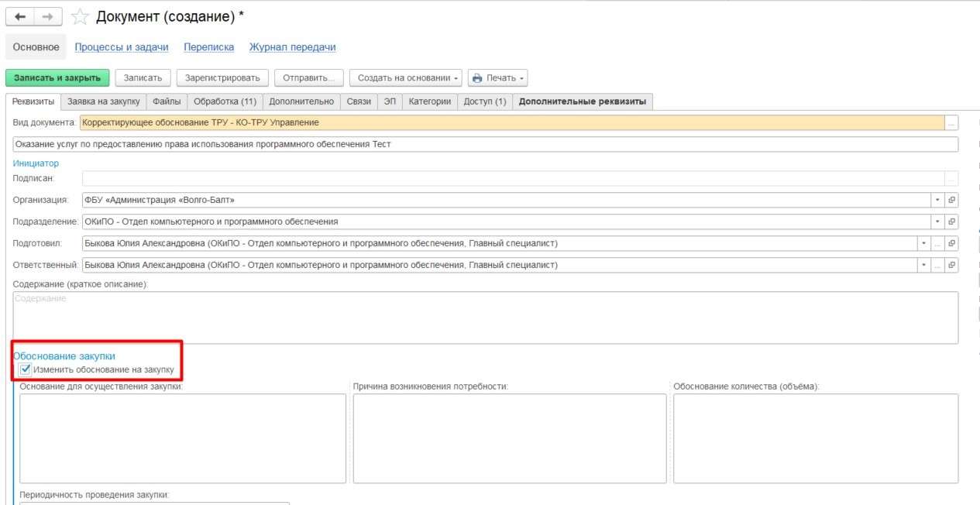Add document to favorites with star icon
Screen dimensions: 980x505
79,17
